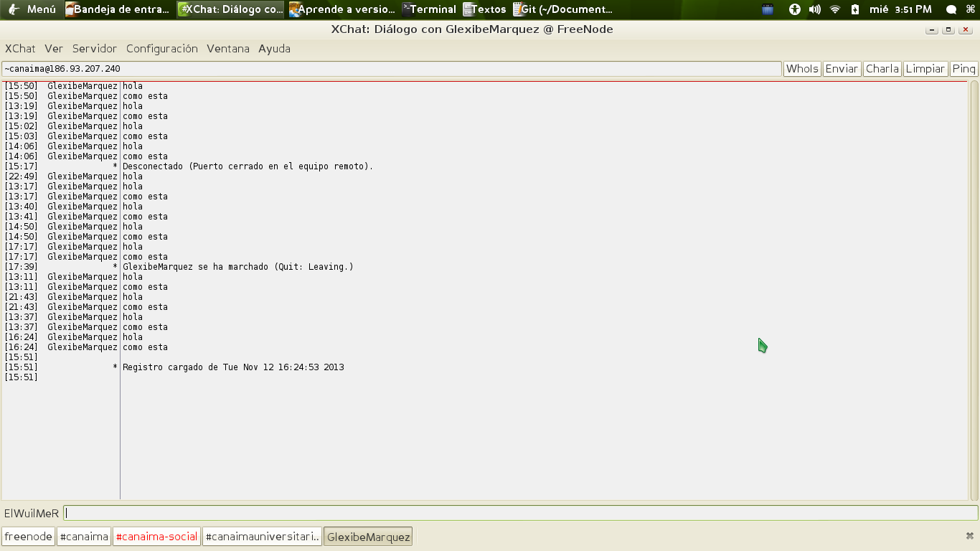Click the ~canaima@186.93.207.240 topic field
Viewport: 980px width, 551px height.
(x=392, y=69)
